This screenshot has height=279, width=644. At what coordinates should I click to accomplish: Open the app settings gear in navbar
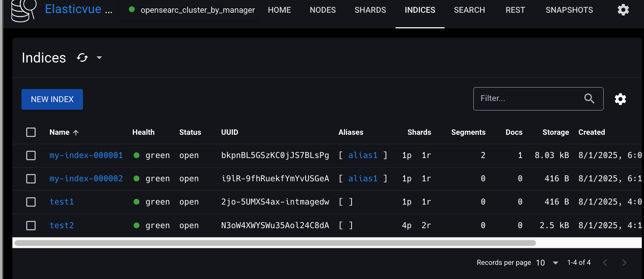pos(623,10)
